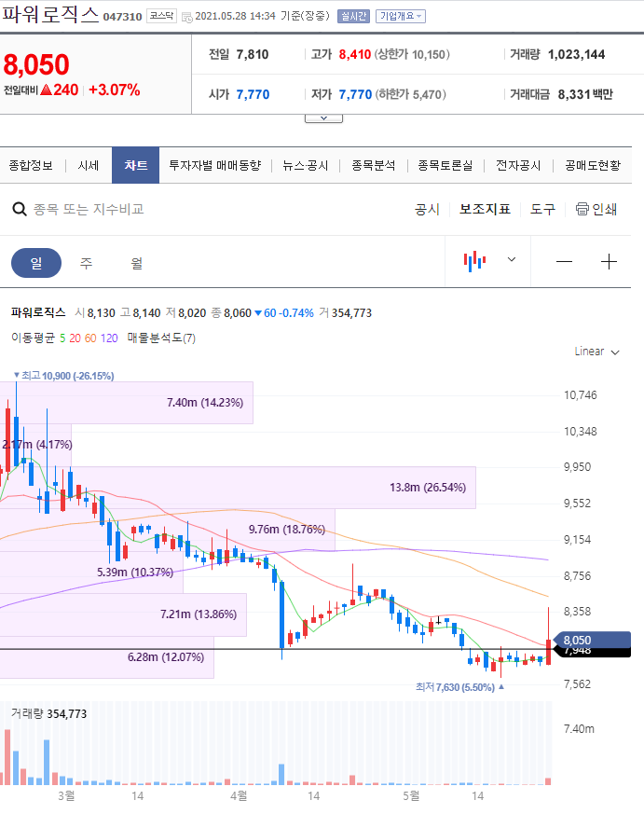
Task: Zoom in the chart with plus icon
Action: (610, 262)
